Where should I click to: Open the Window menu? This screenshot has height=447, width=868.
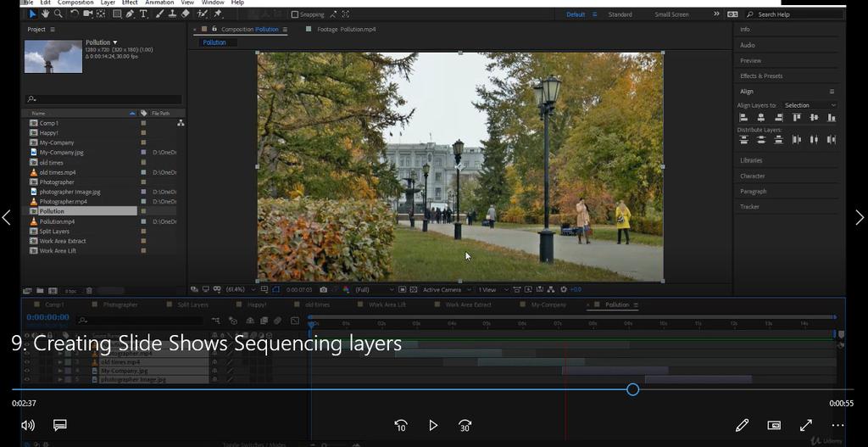213,3
